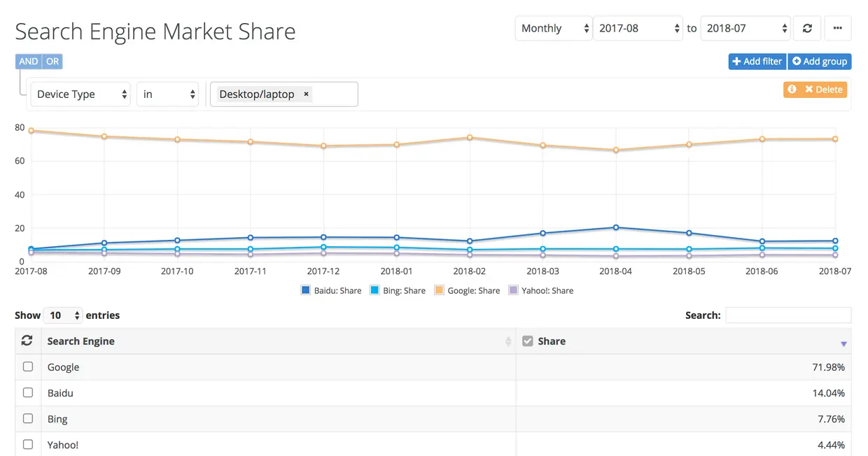Check the Yahoo! row checkbox
Image resolution: width=868 pixels, height=456 pixels.
pyautogui.click(x=28, y=444)
